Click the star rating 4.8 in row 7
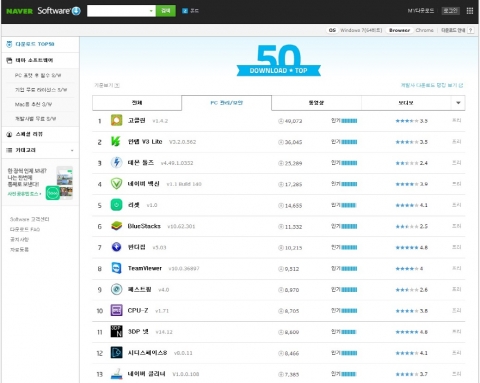 411,247
